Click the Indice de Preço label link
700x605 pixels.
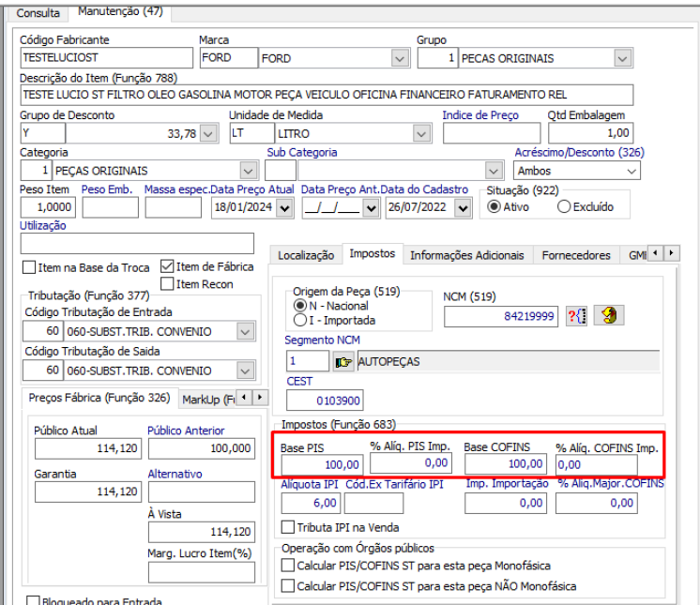[480, 115]
